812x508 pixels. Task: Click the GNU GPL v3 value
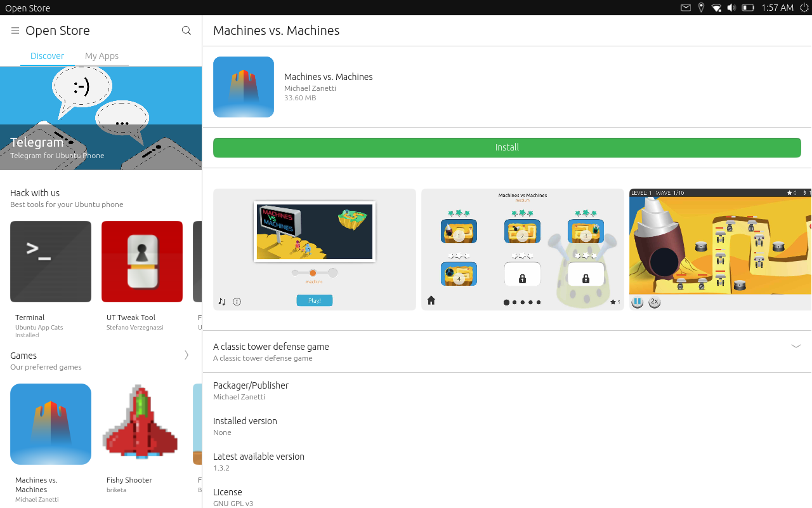(x=233, y=504)
